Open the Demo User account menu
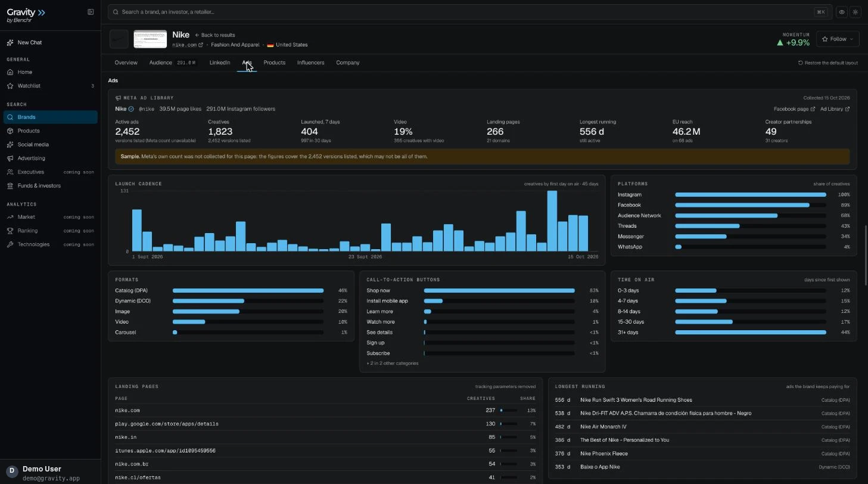 (x=50, y=473)
